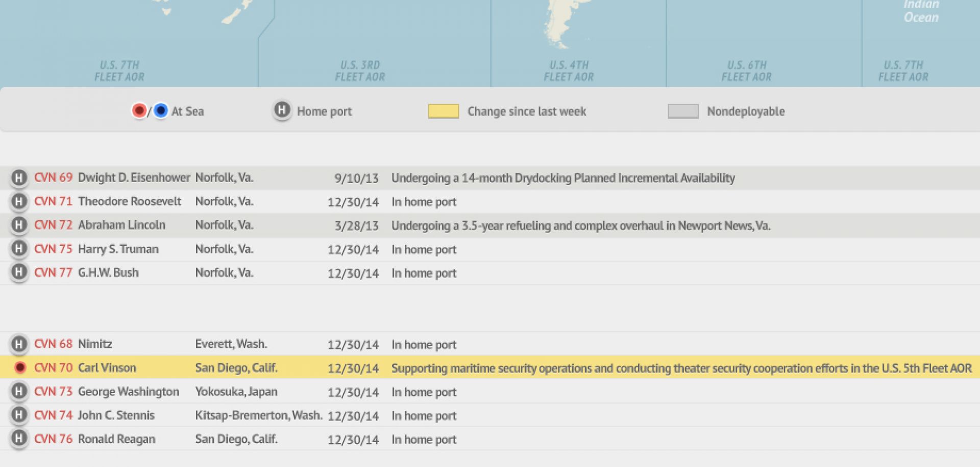Click the home port icon for CVN 74 Stennis
980x467 pixels.
19,415
